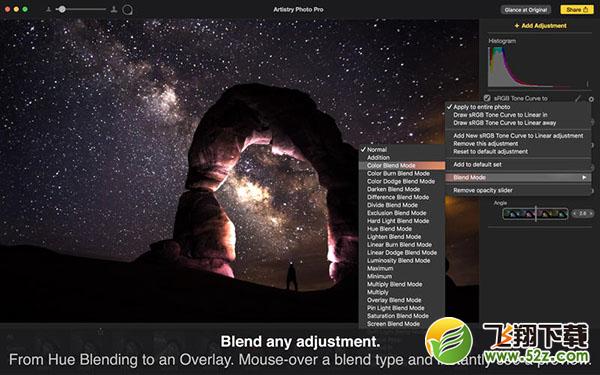Click the Add Adjustment button
Image resolution: width=600 pixels, height=375 pixels.
(540, 26)
